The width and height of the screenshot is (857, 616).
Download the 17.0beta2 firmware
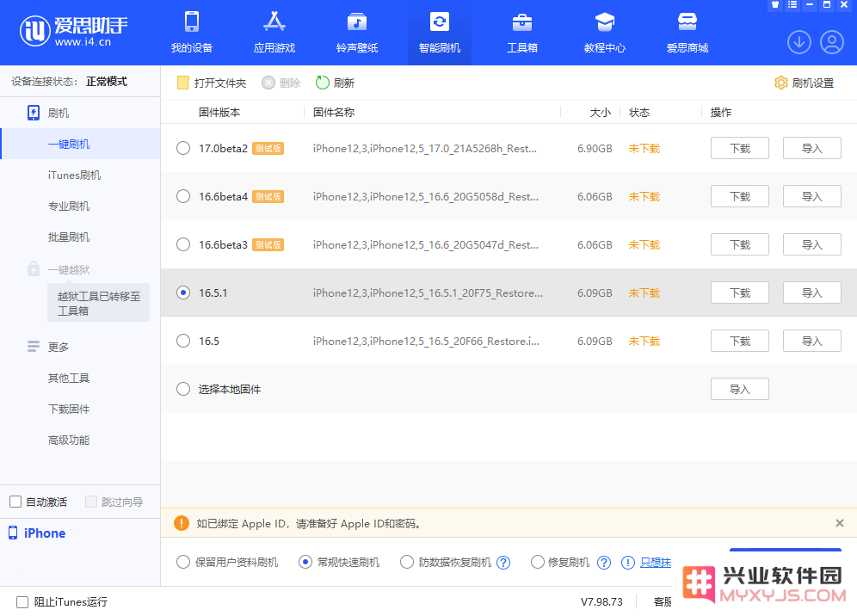pyautogui.click(x=739, y=148)
